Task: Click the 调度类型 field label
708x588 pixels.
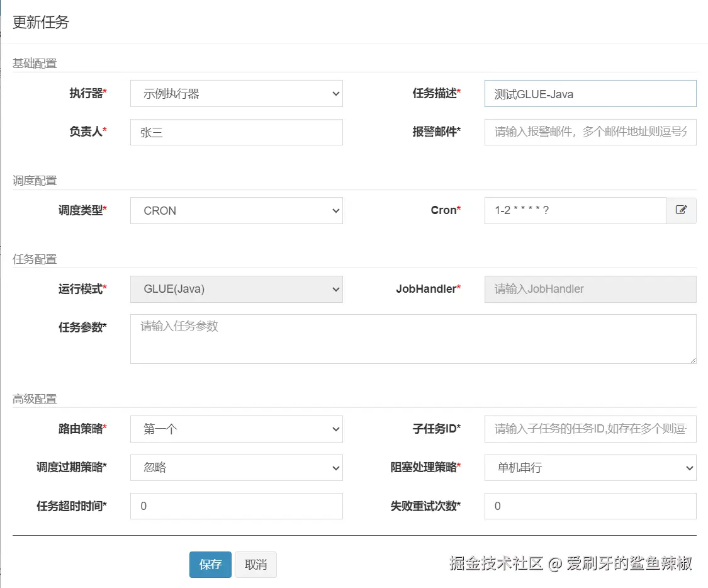Action: tap(82, 210)
